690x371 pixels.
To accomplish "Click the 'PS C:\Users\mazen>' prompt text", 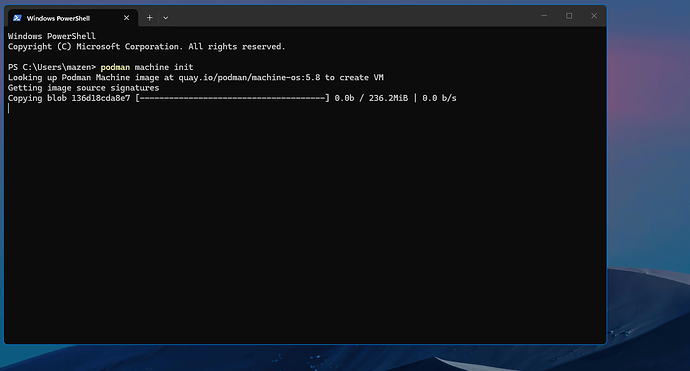I will pyautogui.click(x=52, y=67).
